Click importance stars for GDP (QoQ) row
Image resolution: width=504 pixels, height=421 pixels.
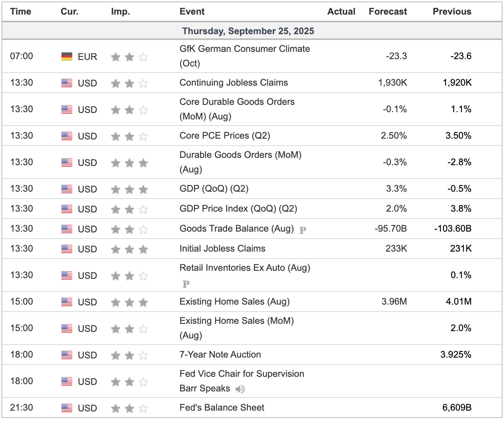click(129, 189)
